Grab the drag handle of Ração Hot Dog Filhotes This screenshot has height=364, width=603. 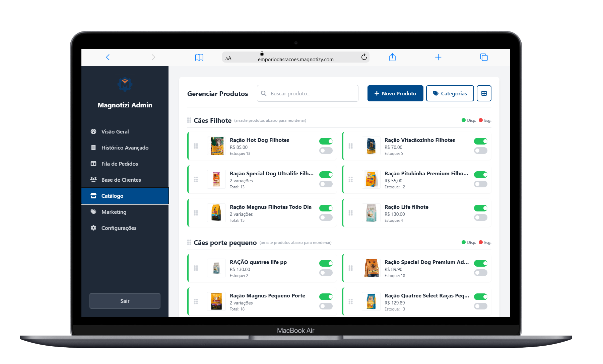(x=196, y=146)
